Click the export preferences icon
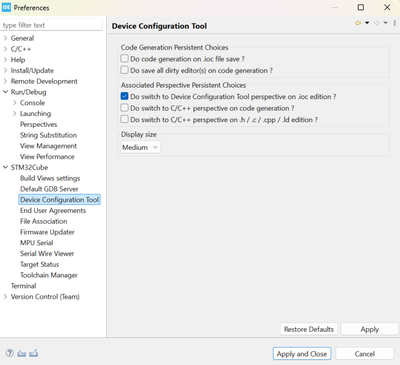 tap(33, 353)
